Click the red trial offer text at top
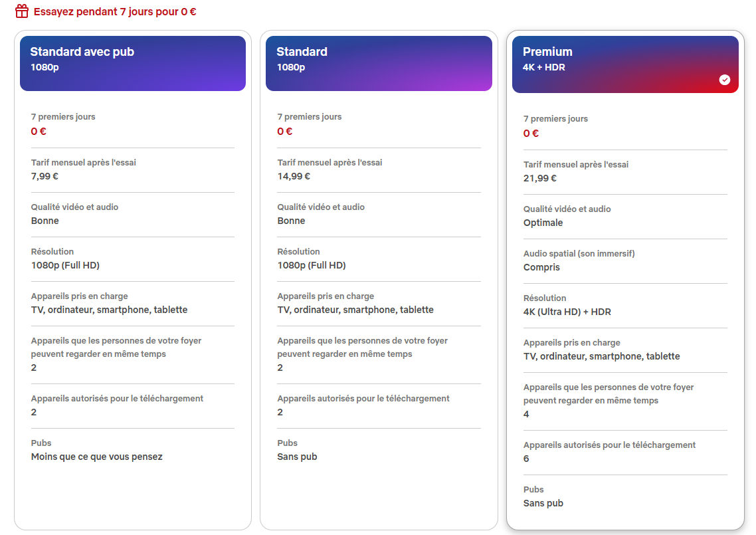This screenshot has width=756, height=535. click(115, 11)
